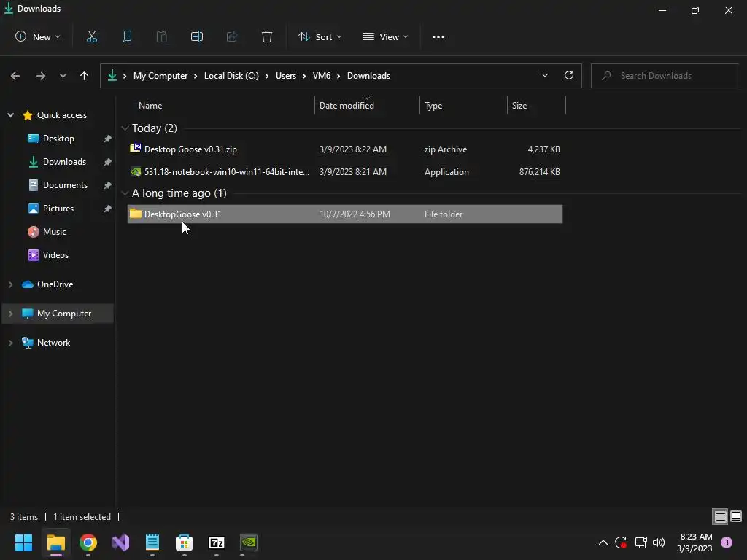Viewport: 747px width, 560px height.
Task: Open the View dropdown menu
Action: click(385, 36)
